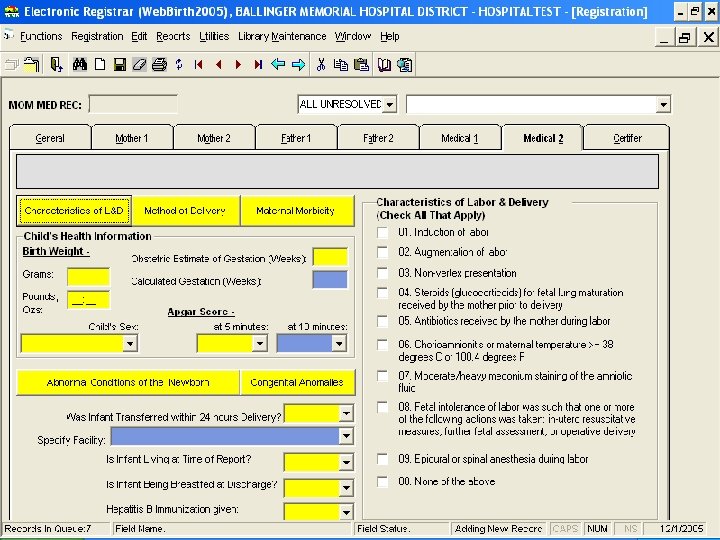
Task: Click the application icon in title bar
Action: (x=11, y=11)
